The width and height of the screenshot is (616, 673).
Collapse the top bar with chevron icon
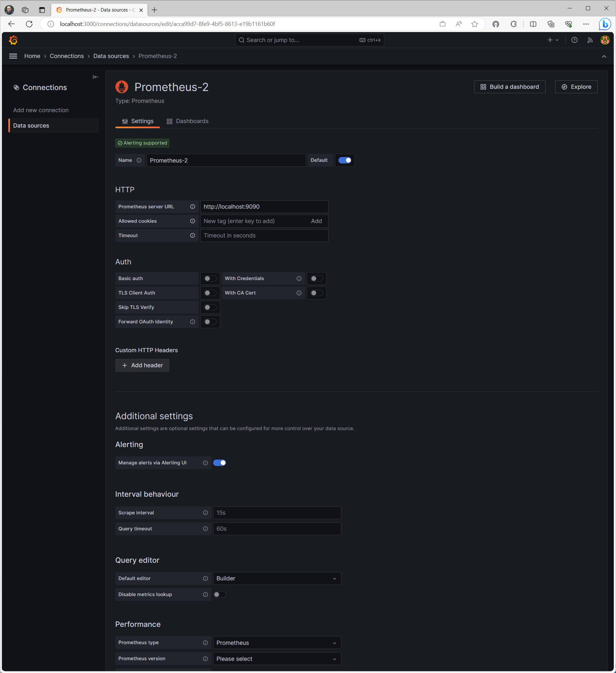(604, 56)
